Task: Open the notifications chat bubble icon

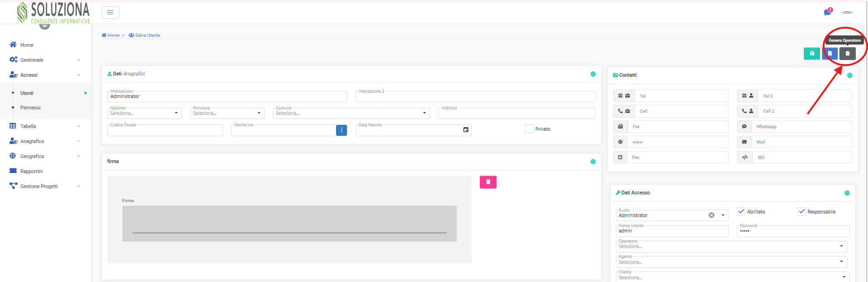Action: [x=828, y=12]
